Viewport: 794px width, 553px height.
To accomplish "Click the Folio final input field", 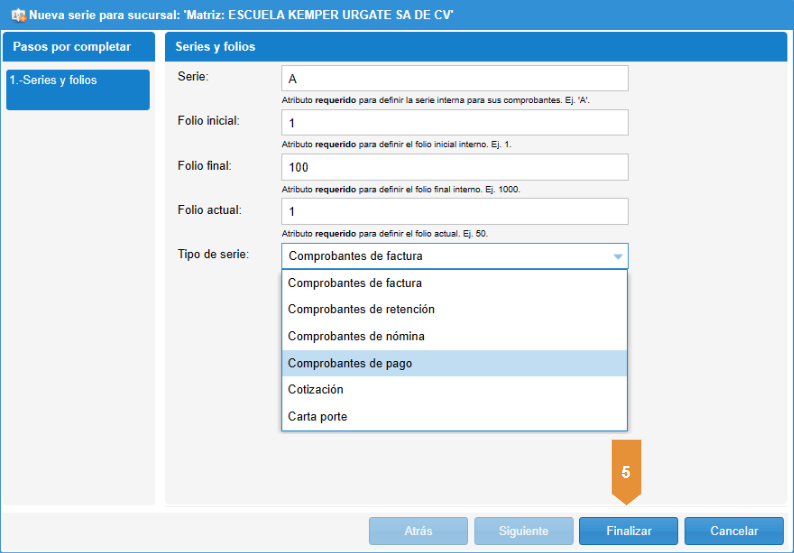I will (x=454, y=167).
